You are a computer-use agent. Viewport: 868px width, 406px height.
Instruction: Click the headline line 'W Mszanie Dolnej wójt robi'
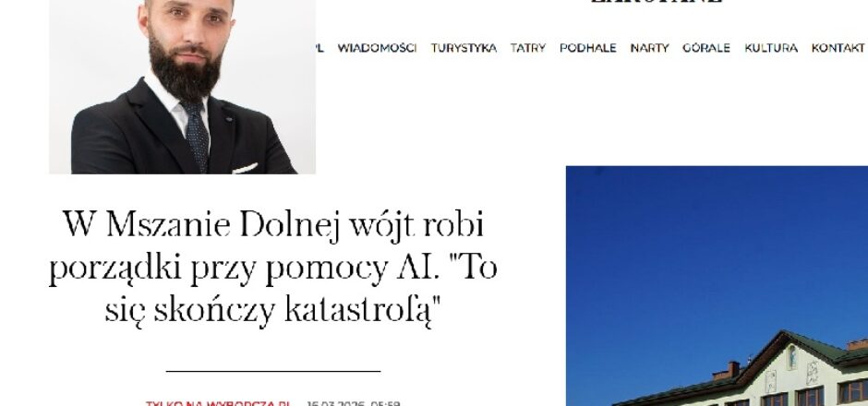pyautogui.click(x=273, y=224)
